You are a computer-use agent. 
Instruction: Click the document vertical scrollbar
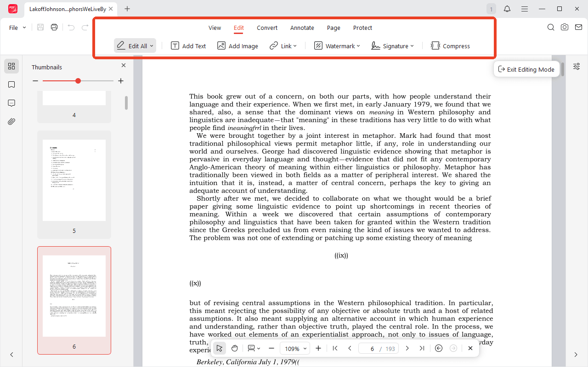[563, 69]
